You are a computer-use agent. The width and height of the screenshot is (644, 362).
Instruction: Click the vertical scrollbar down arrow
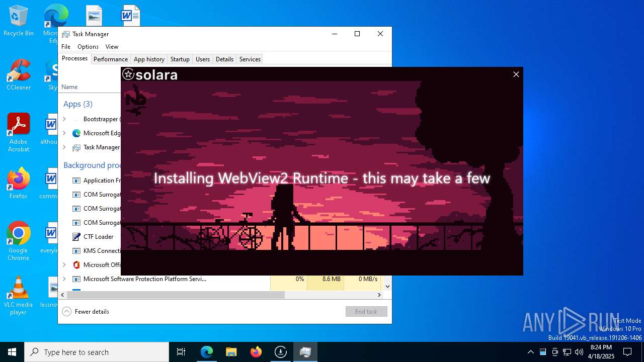point(387,286)
